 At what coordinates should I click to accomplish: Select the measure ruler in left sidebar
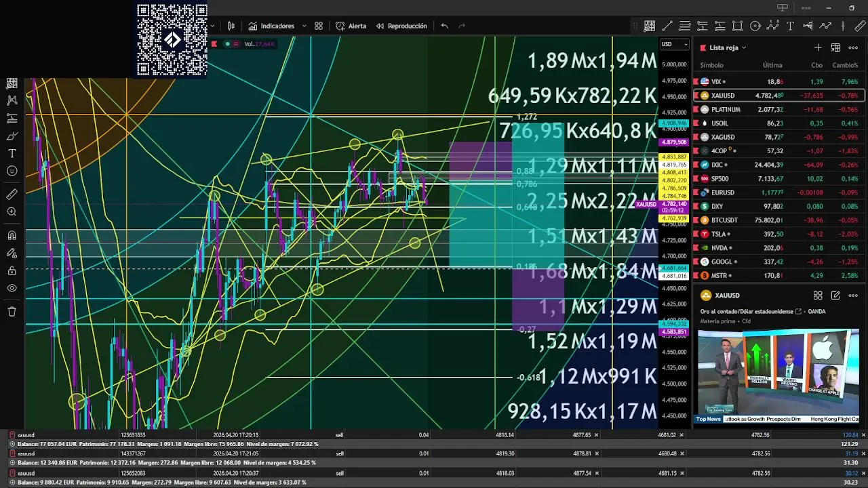click(12, 195)
